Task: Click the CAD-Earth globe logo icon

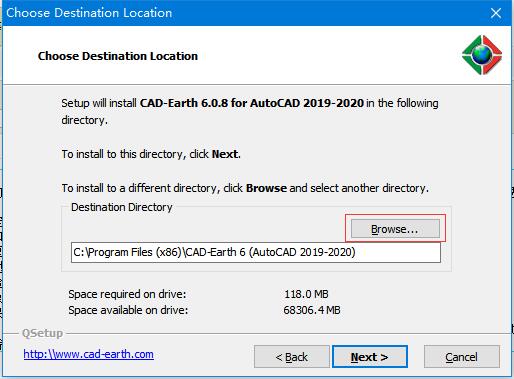Action: click(x=482, y=55)
